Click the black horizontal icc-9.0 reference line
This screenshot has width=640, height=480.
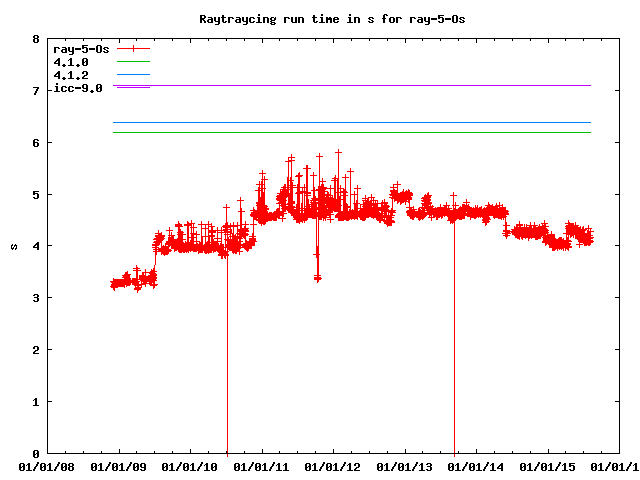coord(350,86)
